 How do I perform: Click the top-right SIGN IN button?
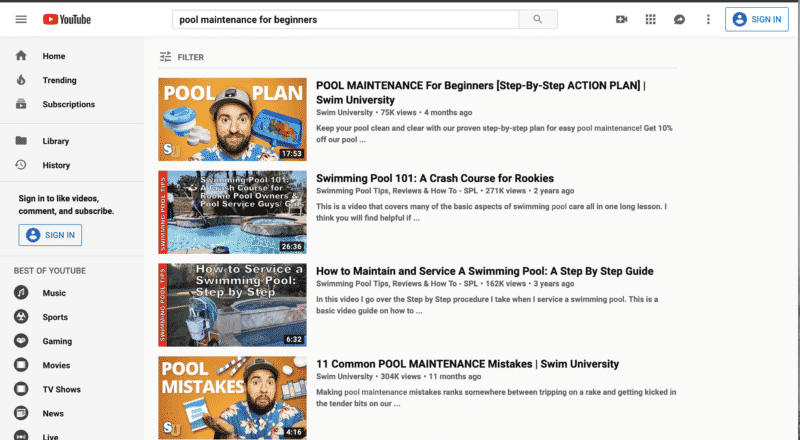pyautogui.click(x=757, y=19)
